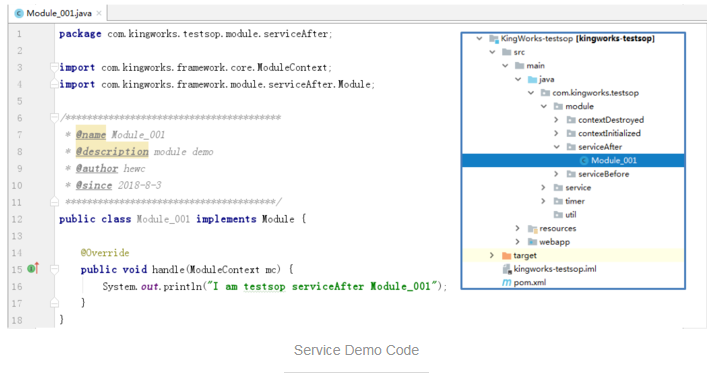
Task: Select the util package row
Action: click(573, 214)
